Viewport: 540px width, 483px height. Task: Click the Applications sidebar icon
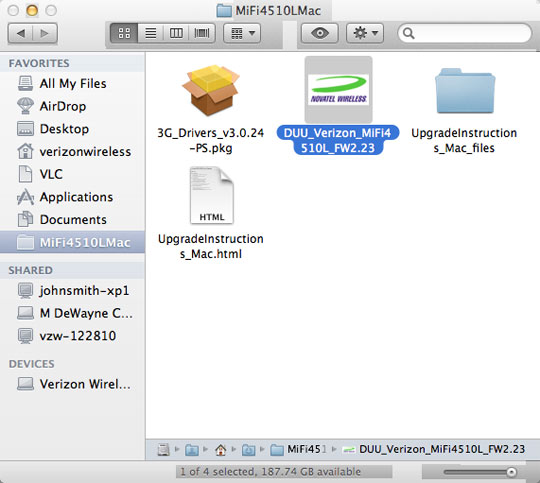coord(25,197)
